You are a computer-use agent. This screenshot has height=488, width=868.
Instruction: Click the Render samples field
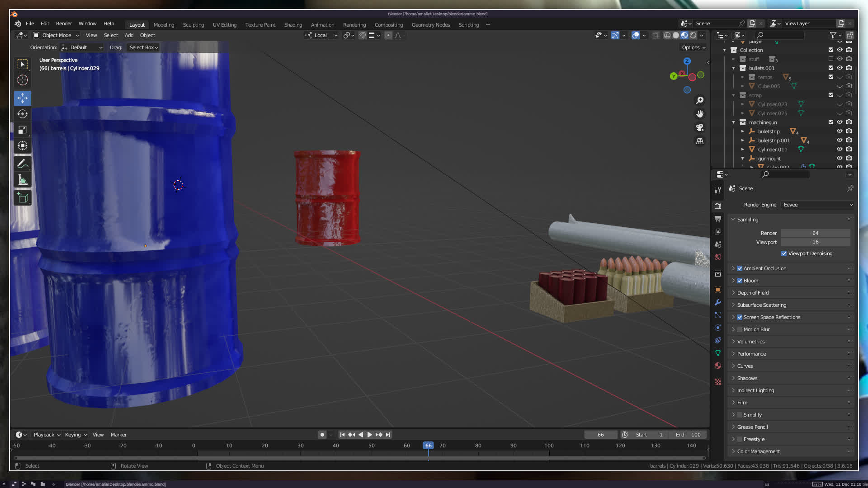coord(815,233)
